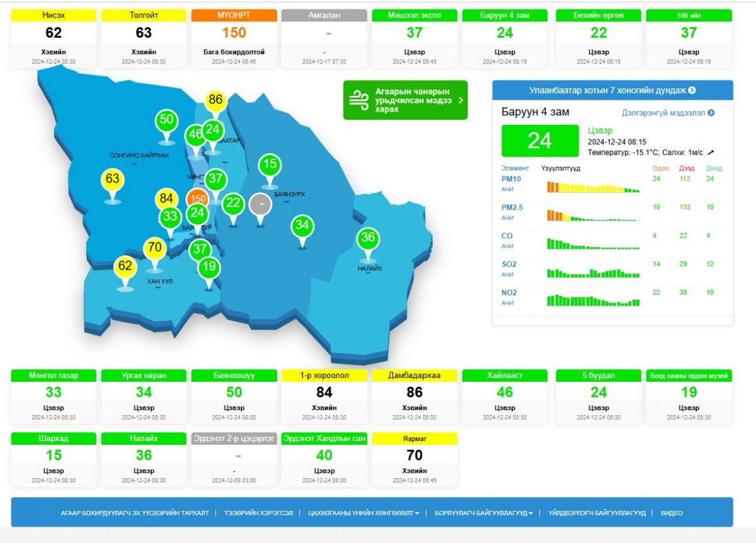Select the green 34 map pin

[302, 226]
